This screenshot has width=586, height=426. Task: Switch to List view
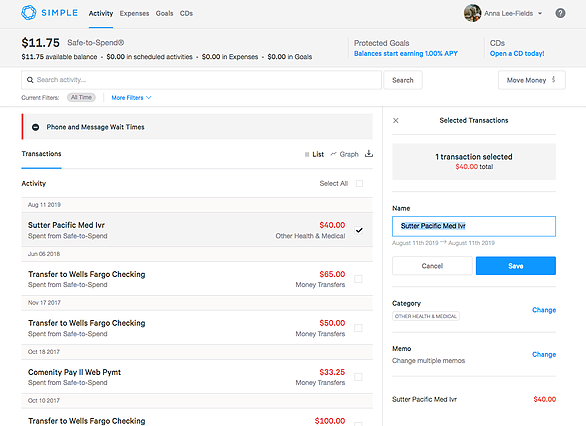pyautogui.click(x=314, y=154)
